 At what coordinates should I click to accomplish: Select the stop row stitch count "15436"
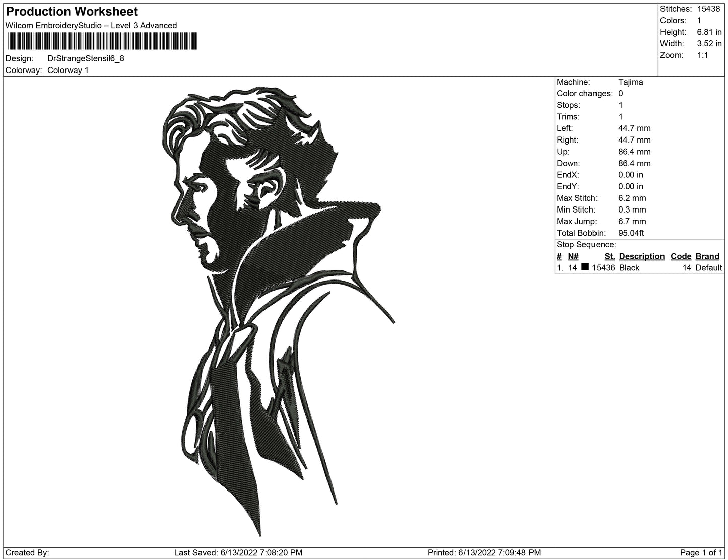click(x=604, y=268)
